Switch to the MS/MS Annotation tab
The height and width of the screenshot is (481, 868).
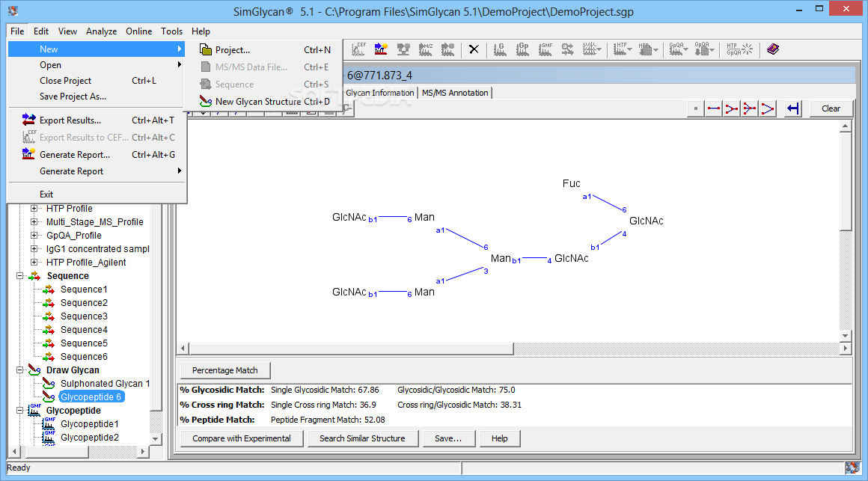tap(455, 93)
